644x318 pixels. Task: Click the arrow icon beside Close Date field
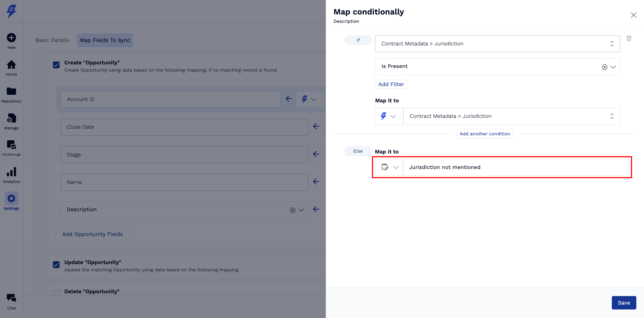pyautogui.click(x=316, y=127)
